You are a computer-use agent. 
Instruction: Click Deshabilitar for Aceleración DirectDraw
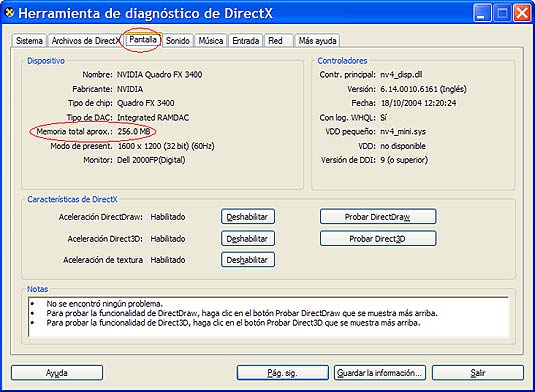click(x=248, y=217)
